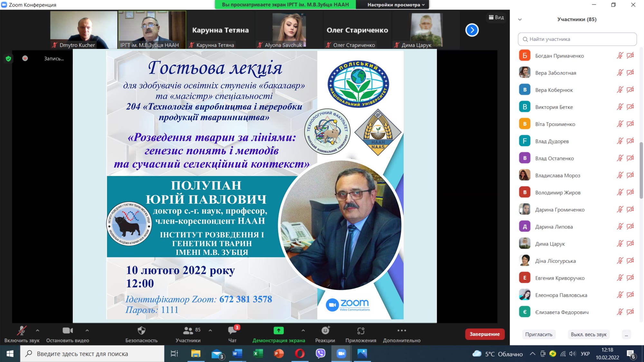This screenshot has width=644, height=362.
Task: Click the Найти участника search field
Action: click(577, 39)
